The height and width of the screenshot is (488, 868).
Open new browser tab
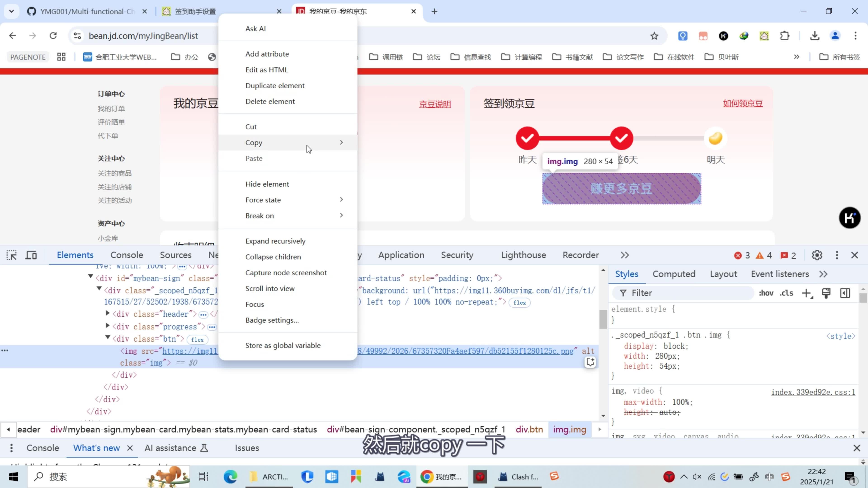coord(434,12)
